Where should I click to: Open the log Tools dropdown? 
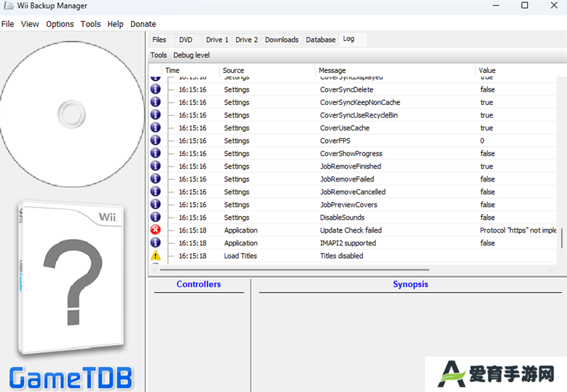pos(158,55)
